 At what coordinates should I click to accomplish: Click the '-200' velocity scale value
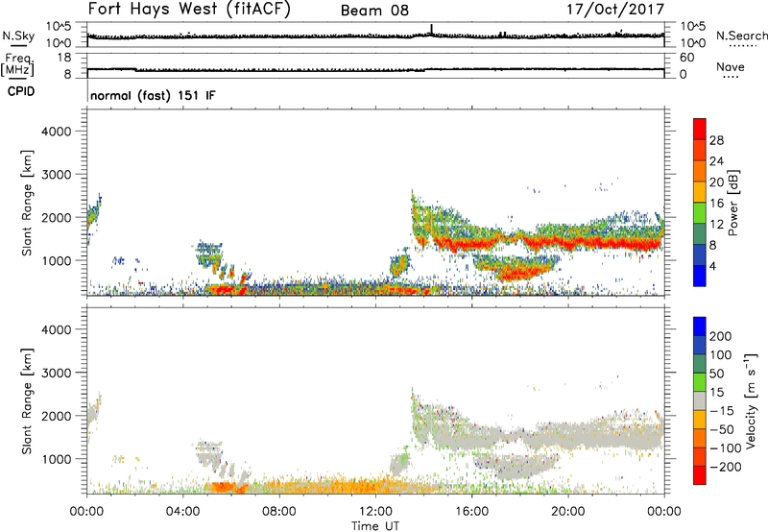(x=726, y=467)
